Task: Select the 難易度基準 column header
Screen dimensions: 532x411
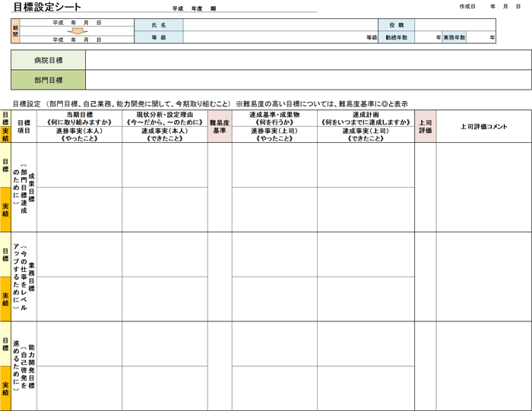Action: pos(220,126)
